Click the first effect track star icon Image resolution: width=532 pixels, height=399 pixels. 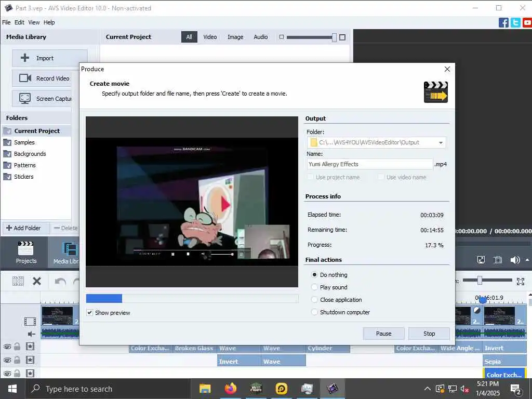pyautogui.click(x=30, y=347)
